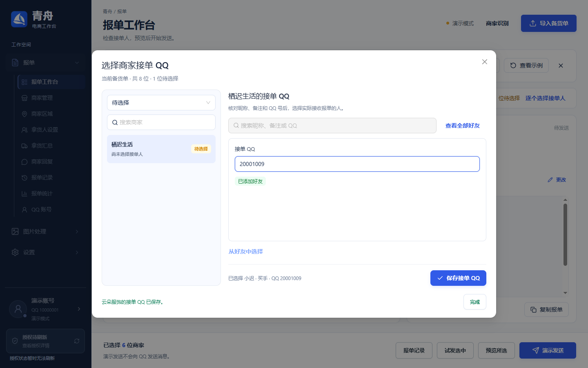Viewport: 588px width, 368px height.
Task: Click the 待选择 status badge
Action: (x=201, y=149)
